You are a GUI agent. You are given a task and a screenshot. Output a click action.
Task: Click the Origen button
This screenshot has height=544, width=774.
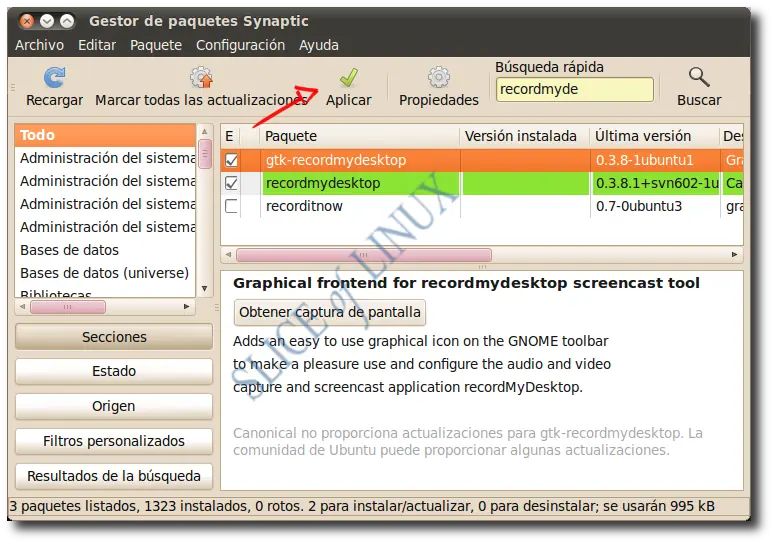point(114,406)
